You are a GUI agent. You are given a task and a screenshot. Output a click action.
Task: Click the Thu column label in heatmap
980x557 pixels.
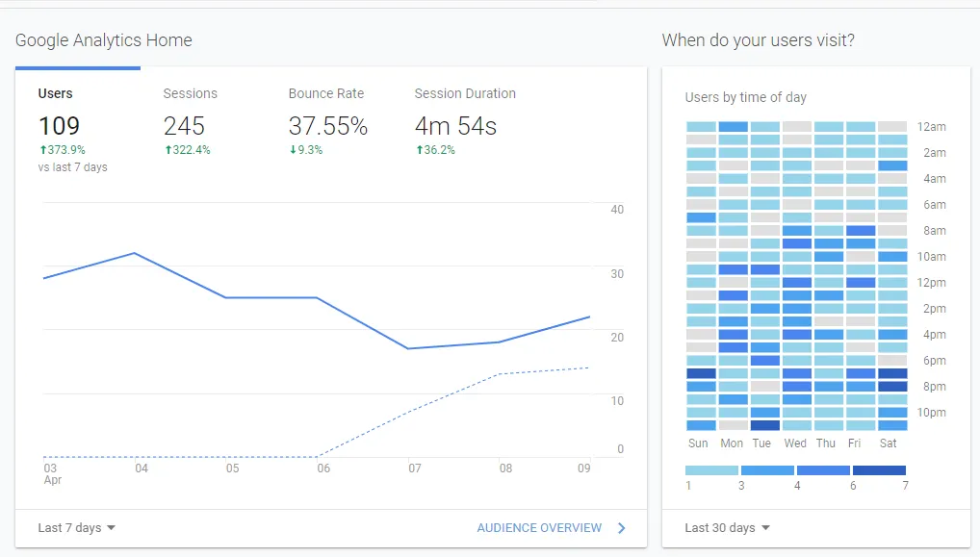pyautogui.click(x=826, y=443)
